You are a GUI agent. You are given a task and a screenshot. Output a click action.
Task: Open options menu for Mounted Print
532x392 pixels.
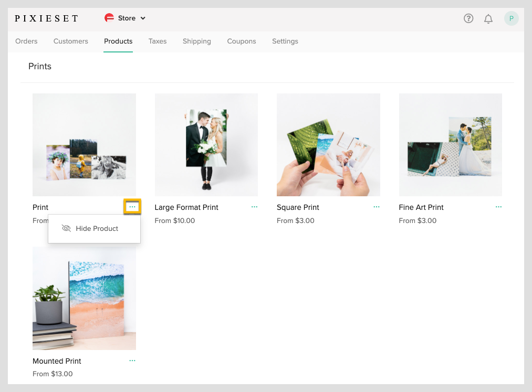[x=132, y=361]
